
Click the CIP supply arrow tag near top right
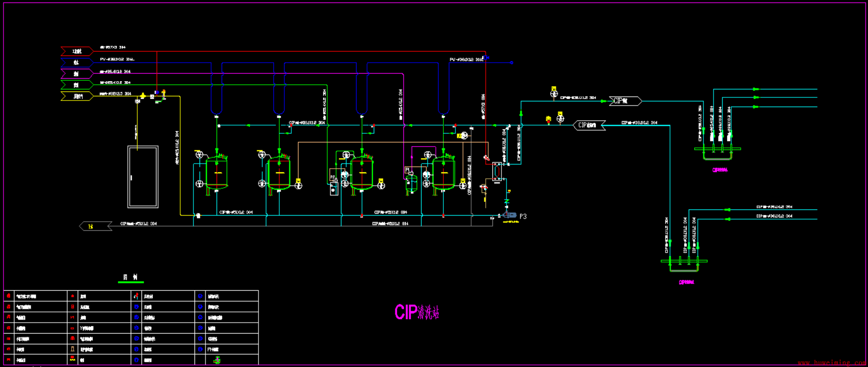625,101
